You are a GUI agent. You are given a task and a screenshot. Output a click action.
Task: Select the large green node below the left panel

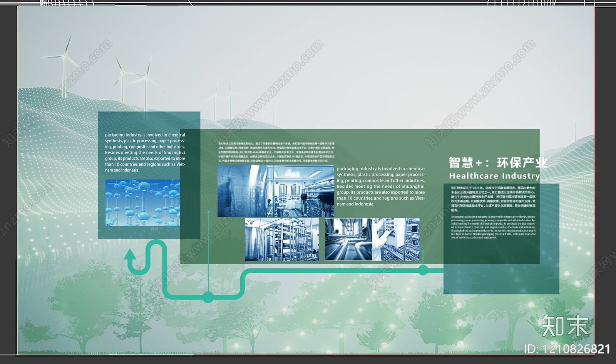[208, 297]
